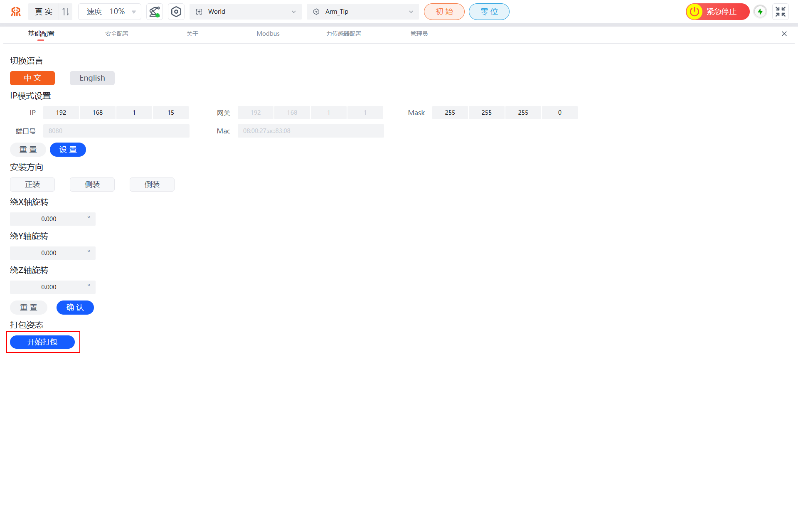Click the 开始打包 start packing button
Screen dimensions: 798x532
(x=42, y=342)
